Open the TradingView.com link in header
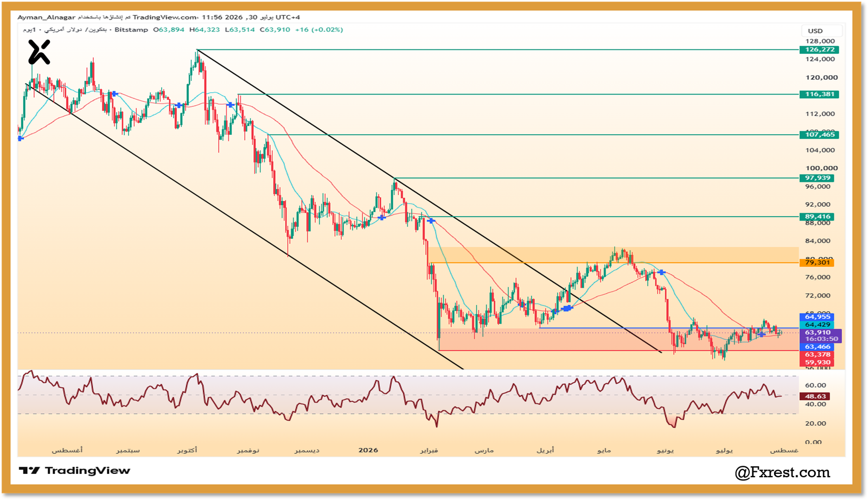The height and width of the screenshot is (500, 868). [x=165, y=17]
